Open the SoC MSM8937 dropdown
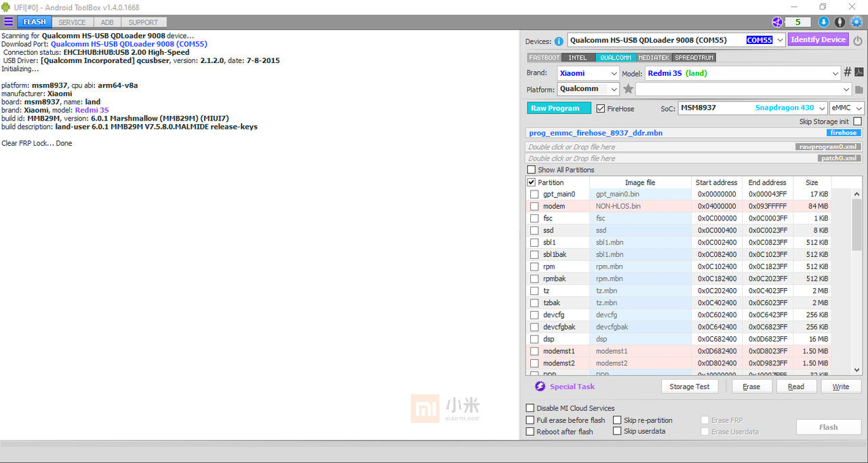Viewport: 868px width, 463px height. coord(822,108)
